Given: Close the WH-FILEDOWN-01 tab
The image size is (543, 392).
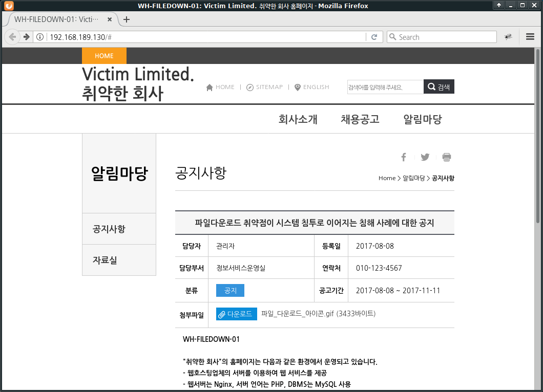Looking at the screenshot, I should (x=110, y=19).
